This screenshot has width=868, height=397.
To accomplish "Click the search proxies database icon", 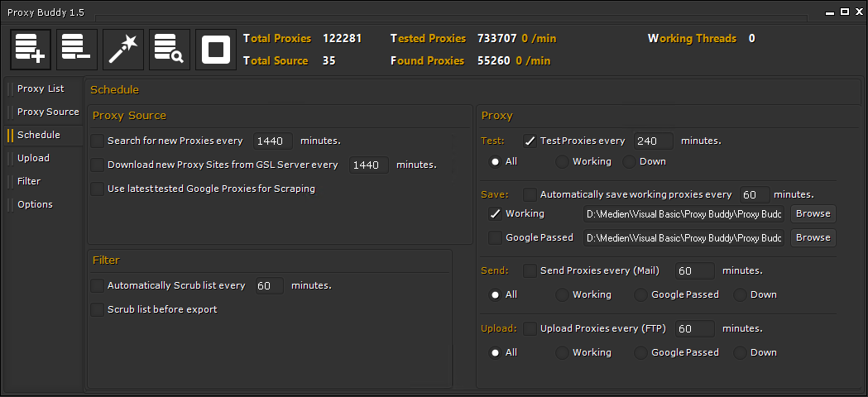I will [170, 50].
